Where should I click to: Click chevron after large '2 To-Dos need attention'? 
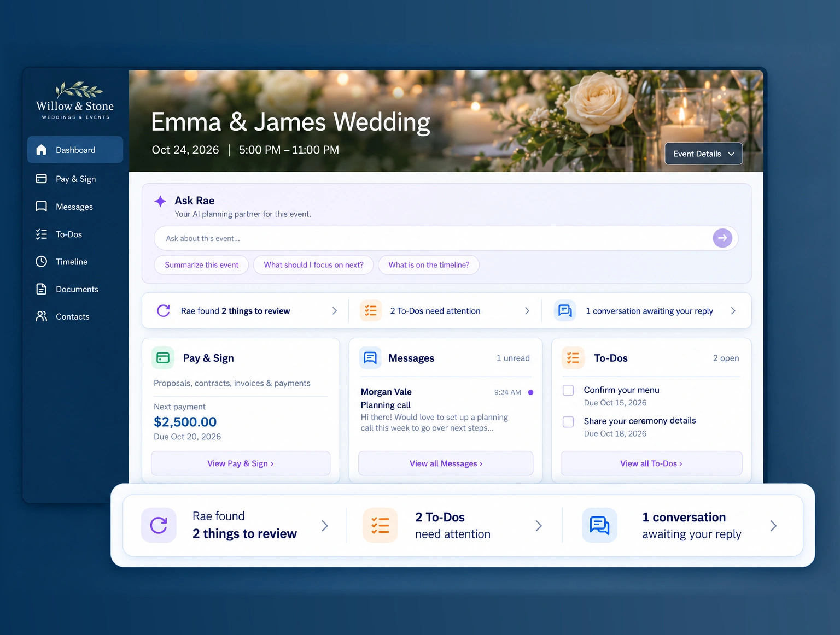(x=539, y=526)
